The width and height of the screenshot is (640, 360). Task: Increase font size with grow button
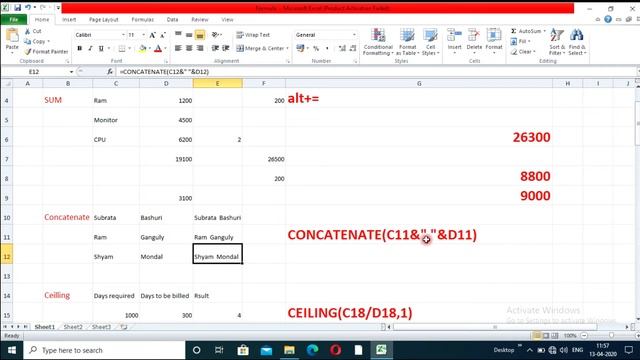(152, 35)
